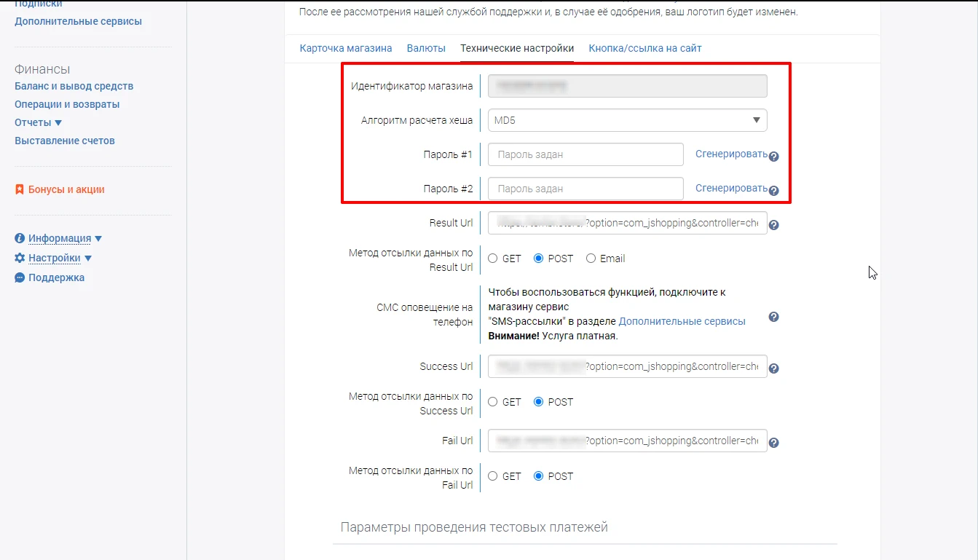Open help icon beside Success Url field
Image resolution: width=978 pixels, height=560 pixels.
[x=774, y=368]
